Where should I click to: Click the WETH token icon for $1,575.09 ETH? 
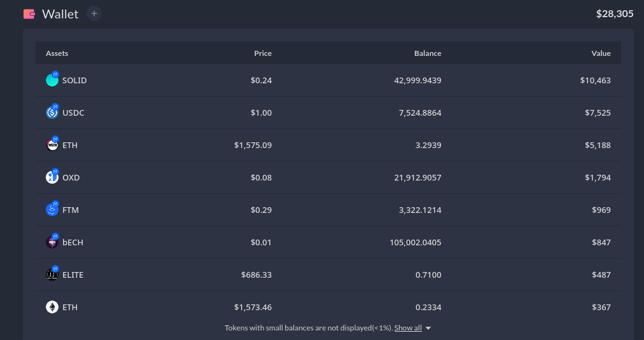pyautogui.click(x=52, y=145)
